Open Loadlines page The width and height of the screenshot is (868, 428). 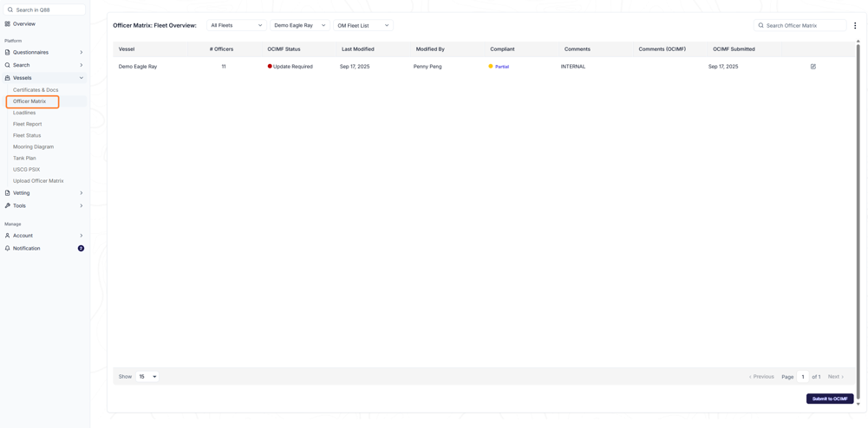[24, 113]
